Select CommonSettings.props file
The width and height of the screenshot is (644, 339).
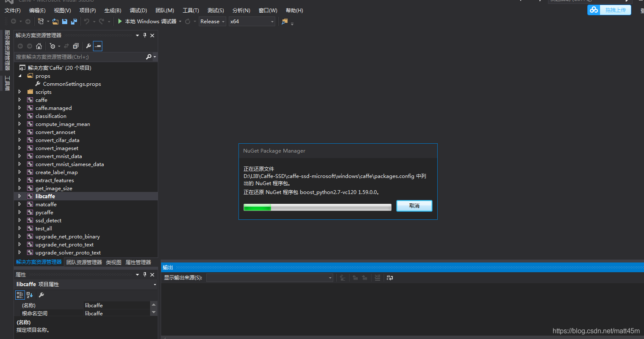click(x=72, y=84)
